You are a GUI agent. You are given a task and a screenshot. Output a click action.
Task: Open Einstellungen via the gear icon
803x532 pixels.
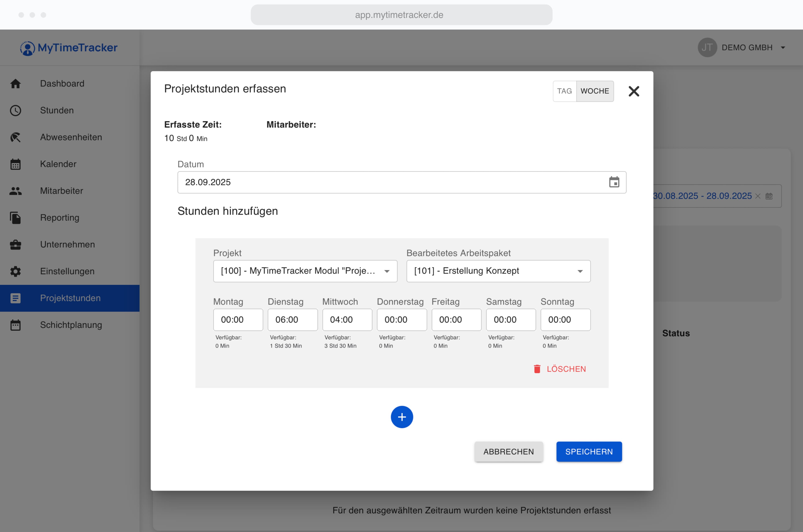pyautogui.click(x=16, y=271)
